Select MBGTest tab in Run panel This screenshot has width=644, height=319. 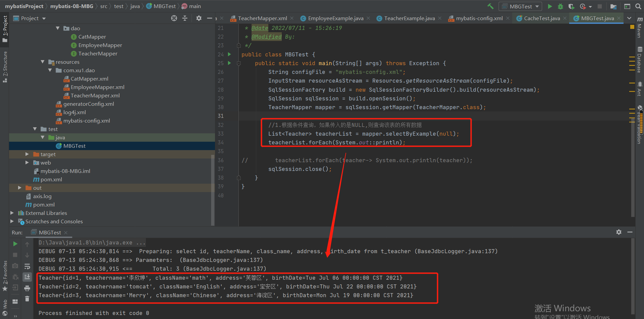click(x=50, y=232)
